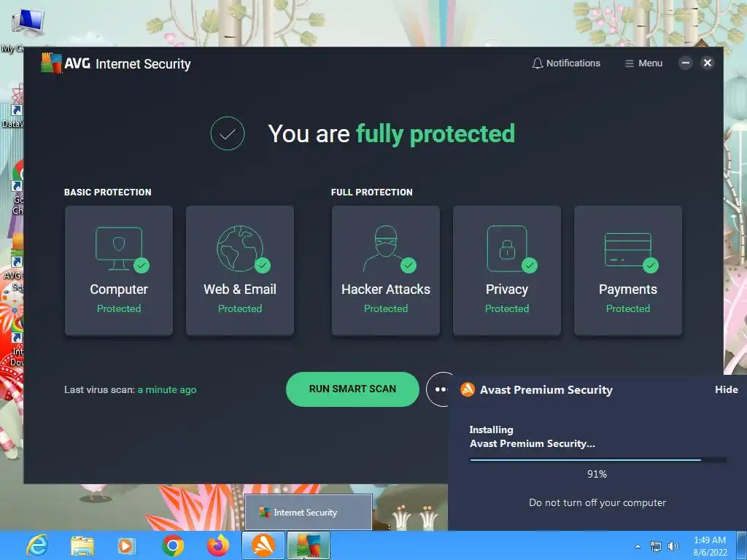Viewport: 747px width, 560px height.
Task: Click the more scan options dots button
Action: point(438,389)
